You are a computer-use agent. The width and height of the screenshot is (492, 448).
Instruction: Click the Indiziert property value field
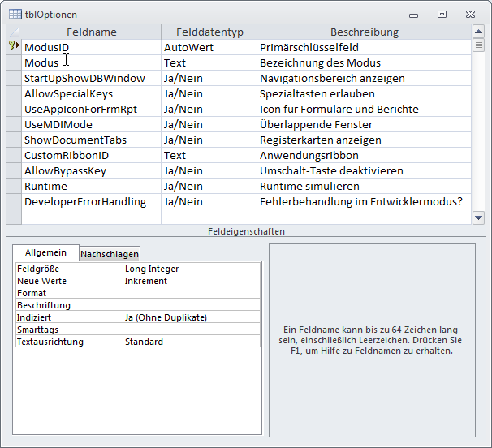[x=192, y=317]
